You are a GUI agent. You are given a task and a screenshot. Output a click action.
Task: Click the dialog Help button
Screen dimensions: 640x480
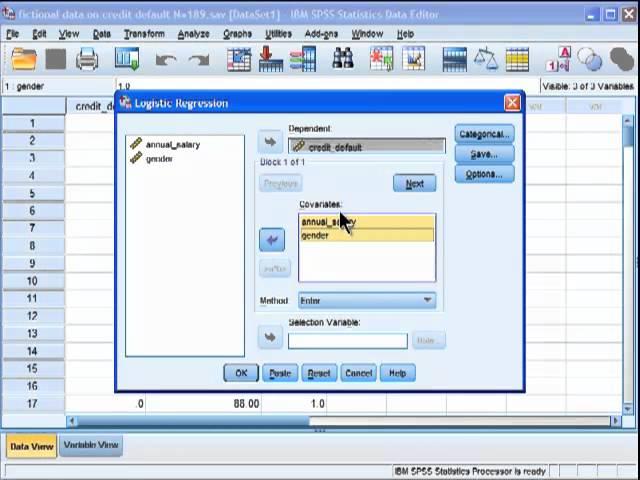click(x=398, y=373)
